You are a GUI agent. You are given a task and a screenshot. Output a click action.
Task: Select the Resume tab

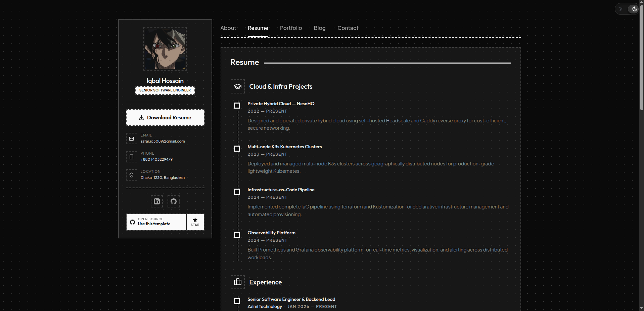(x=258, y=28)
